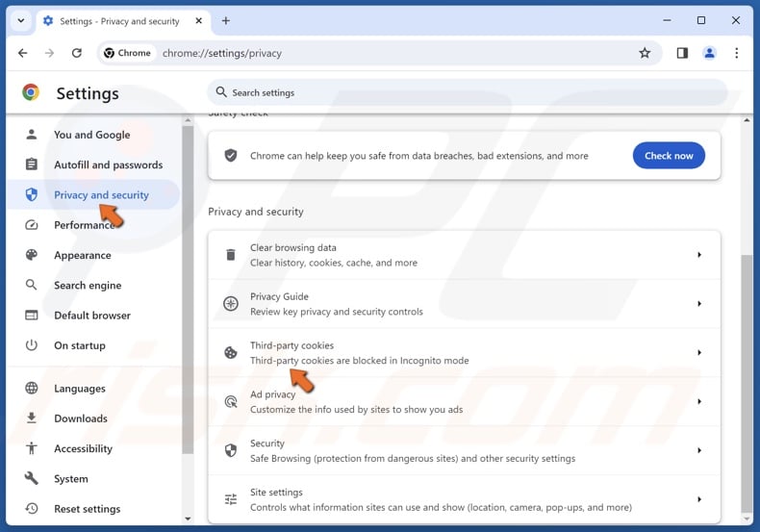
Task: Click the Chrome site info chip
Action: pos(128,53)
